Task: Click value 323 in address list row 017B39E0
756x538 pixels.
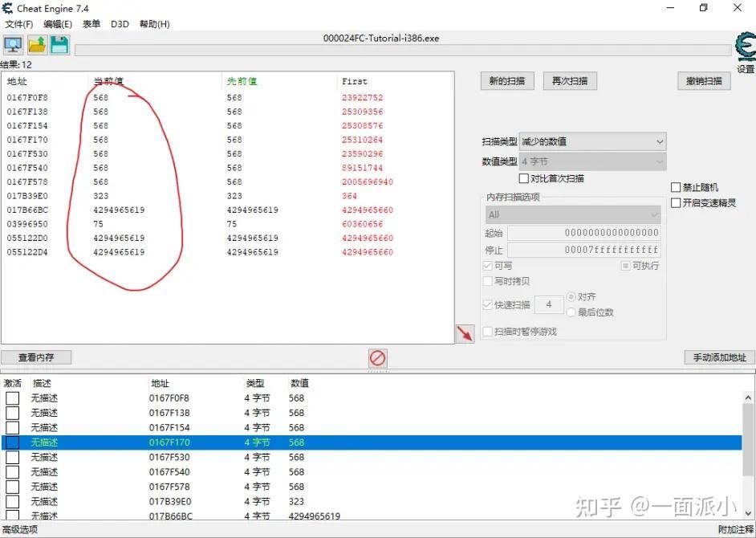Action: click(296, 502)
